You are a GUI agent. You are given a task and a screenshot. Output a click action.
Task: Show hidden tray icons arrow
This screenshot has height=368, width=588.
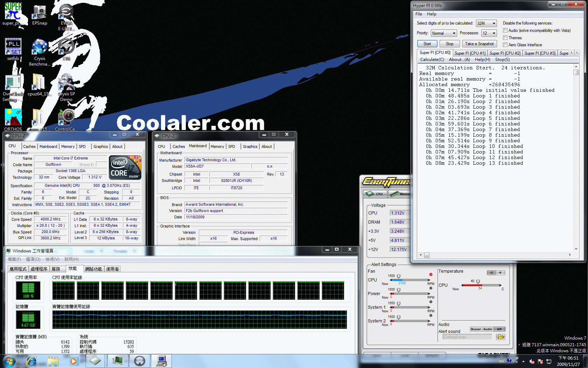pos(524,361)
